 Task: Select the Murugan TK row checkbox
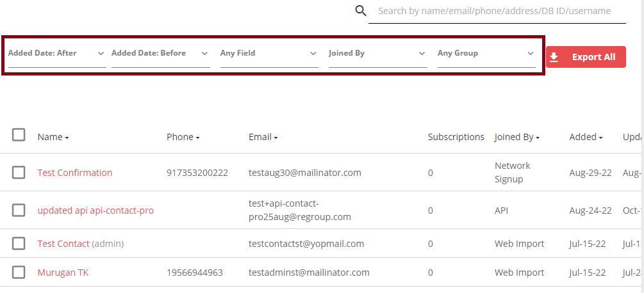click(19, 272)
